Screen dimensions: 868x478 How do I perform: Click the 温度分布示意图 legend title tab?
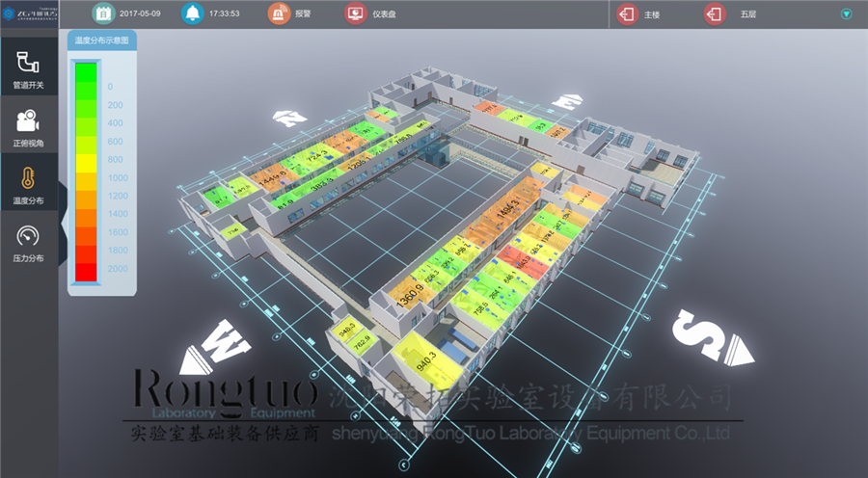[101, 41]
